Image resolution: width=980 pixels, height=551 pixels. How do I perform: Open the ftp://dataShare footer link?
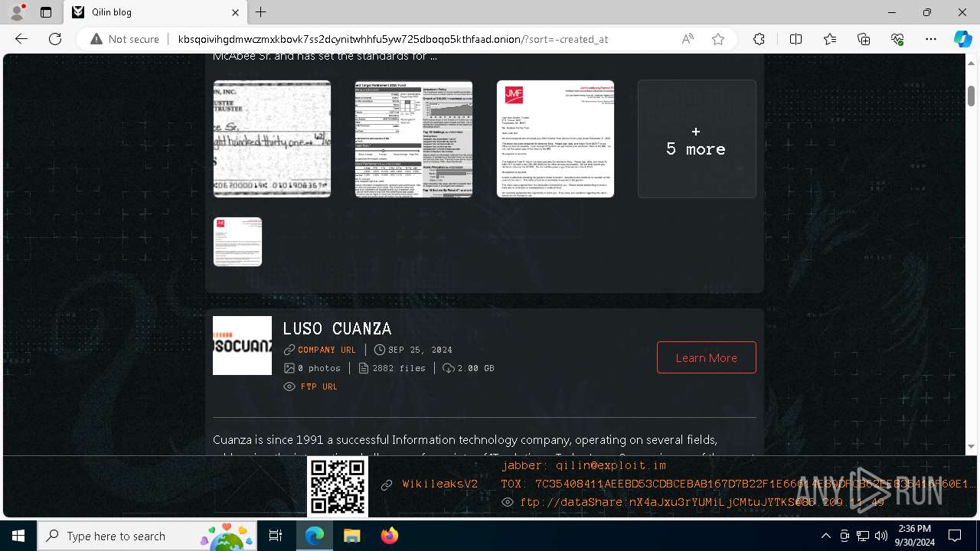[702, 502]
